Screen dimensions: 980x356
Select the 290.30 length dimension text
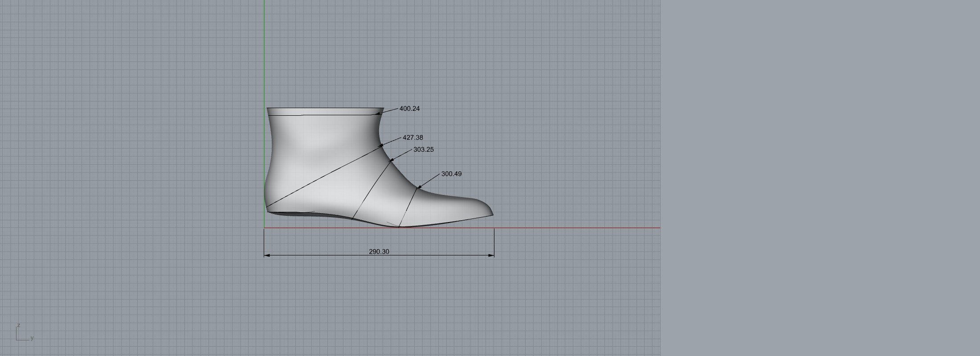(379, 251)
